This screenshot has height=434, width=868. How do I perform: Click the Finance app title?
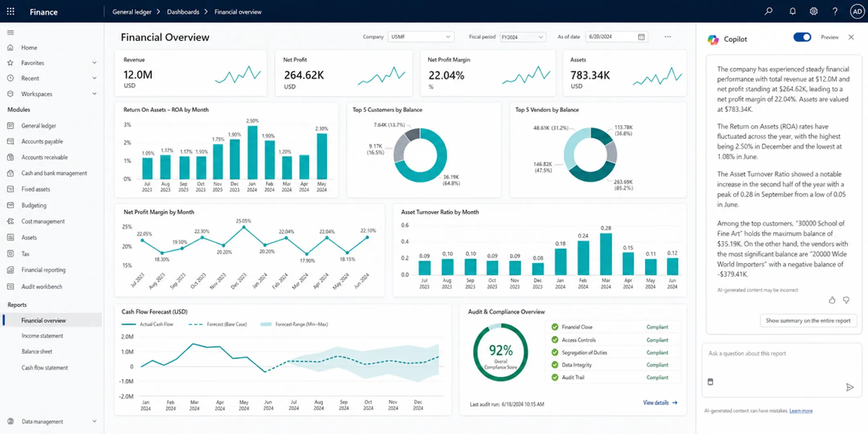pos(43,12)
